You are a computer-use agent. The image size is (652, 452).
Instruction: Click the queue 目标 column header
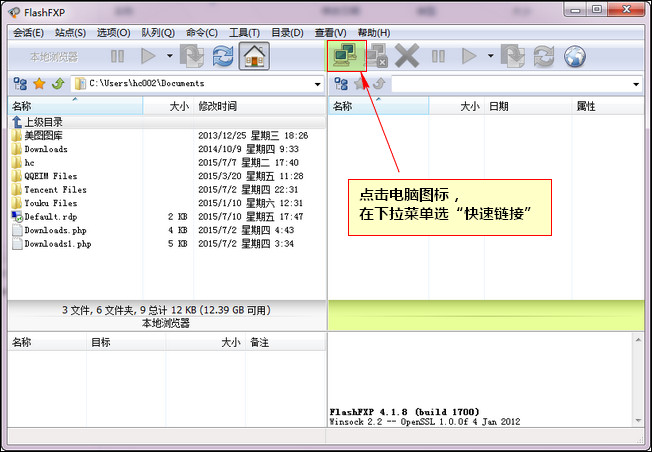126,342
